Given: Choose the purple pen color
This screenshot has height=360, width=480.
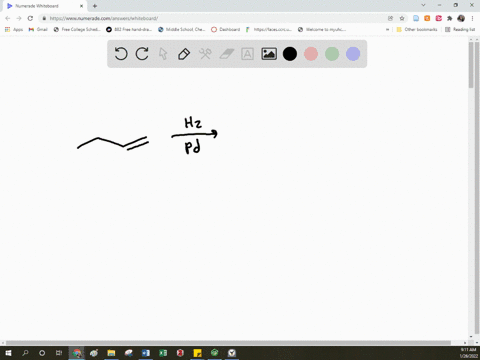Looking at the screenshot, I should click(x=353, y=54).
